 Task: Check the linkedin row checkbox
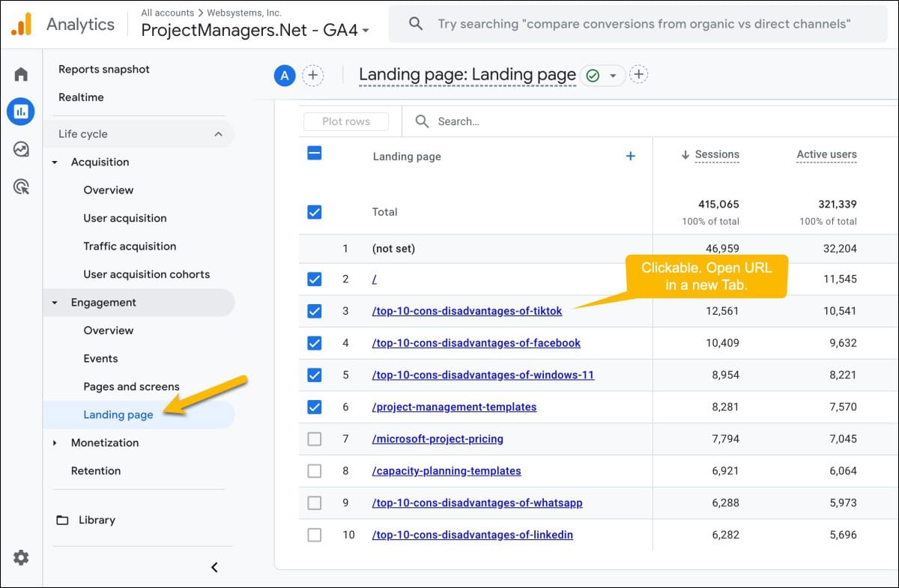pyautogui.click(x=315, y=535)
